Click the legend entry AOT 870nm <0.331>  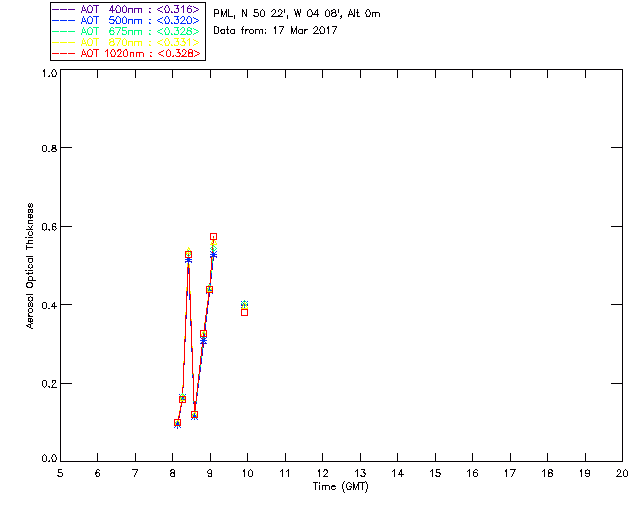pos(127,42)
